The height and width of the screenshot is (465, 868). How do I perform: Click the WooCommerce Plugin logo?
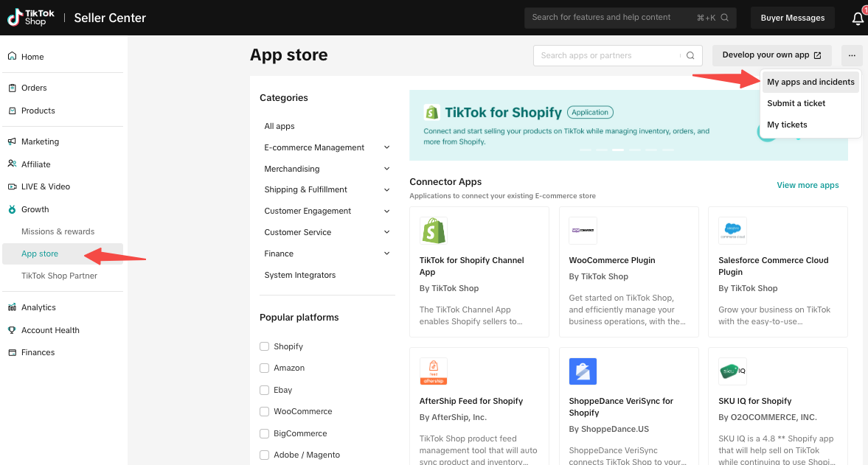point(583,231)
